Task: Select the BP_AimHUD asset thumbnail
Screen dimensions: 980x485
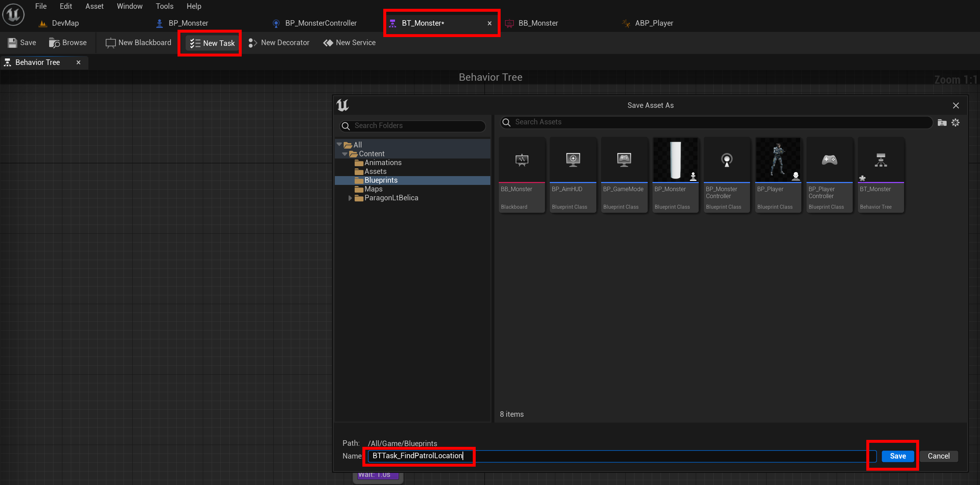Action: pos(573,175)
